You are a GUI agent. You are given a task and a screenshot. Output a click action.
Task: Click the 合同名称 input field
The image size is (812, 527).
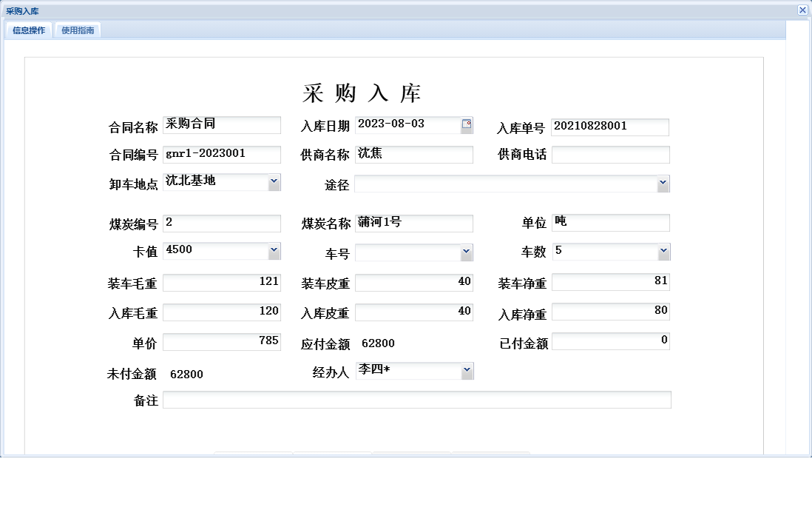click(x=222, y=124)
